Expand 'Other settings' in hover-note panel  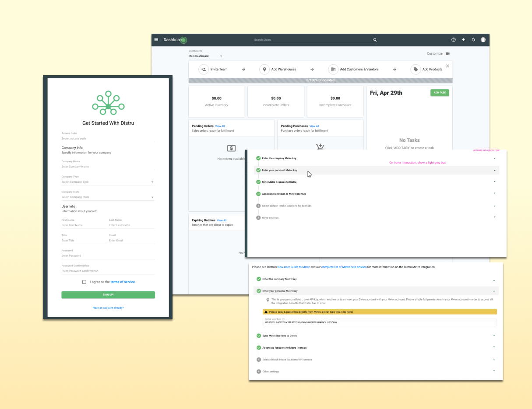[x=494, y=217]
